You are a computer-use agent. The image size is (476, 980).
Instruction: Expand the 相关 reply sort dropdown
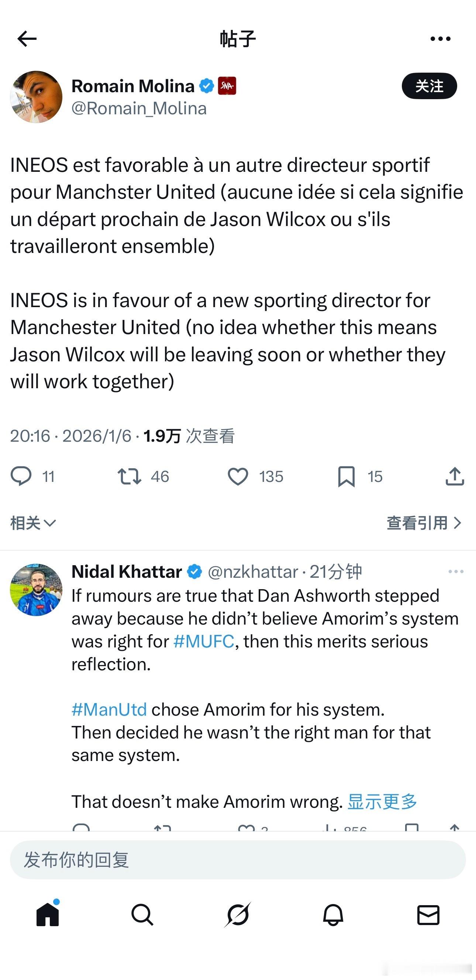pyautogui.click(x=33, y=523)
